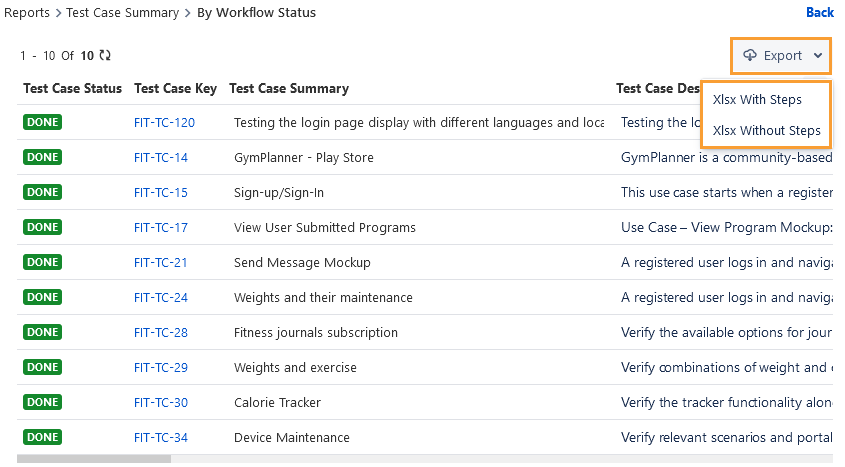
Task: Click the horizontal scrollbar at the bottom
Action: (x=80, y=460)
